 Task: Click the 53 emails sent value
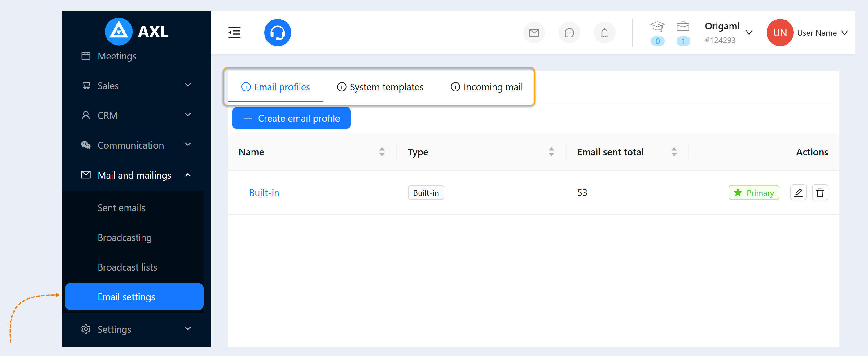click(x=582, y=193)
